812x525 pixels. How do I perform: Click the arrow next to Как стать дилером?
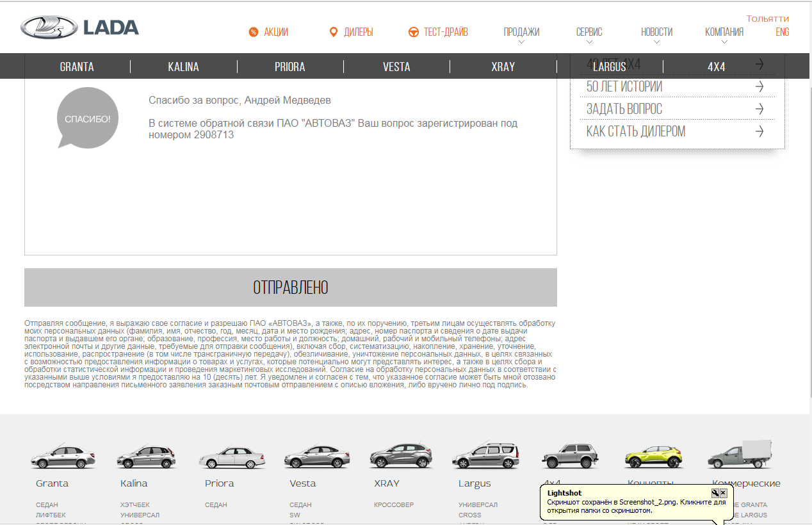pos(759,131)
